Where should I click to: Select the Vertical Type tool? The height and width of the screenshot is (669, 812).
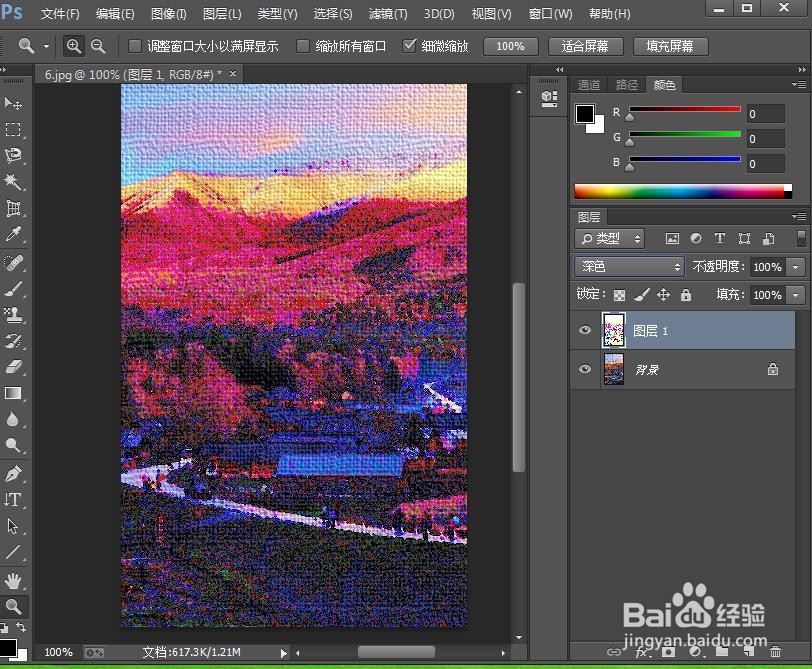click(13, 500)
